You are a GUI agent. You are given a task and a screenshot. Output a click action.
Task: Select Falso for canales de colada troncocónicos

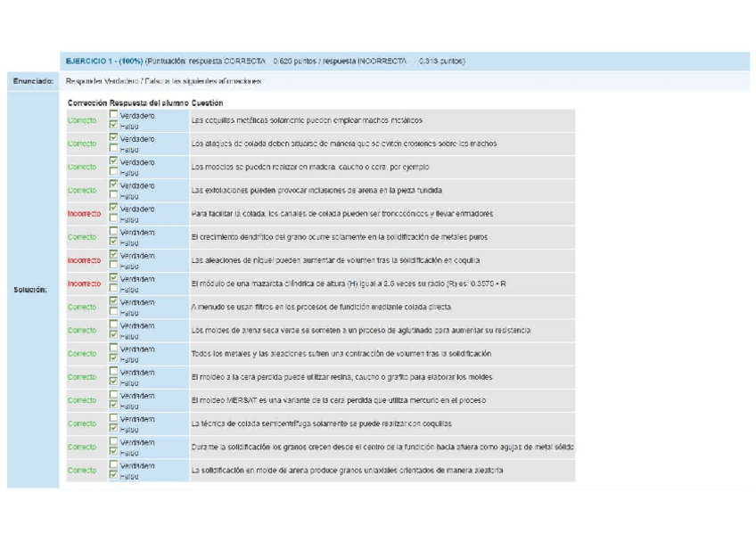[112, 219]
